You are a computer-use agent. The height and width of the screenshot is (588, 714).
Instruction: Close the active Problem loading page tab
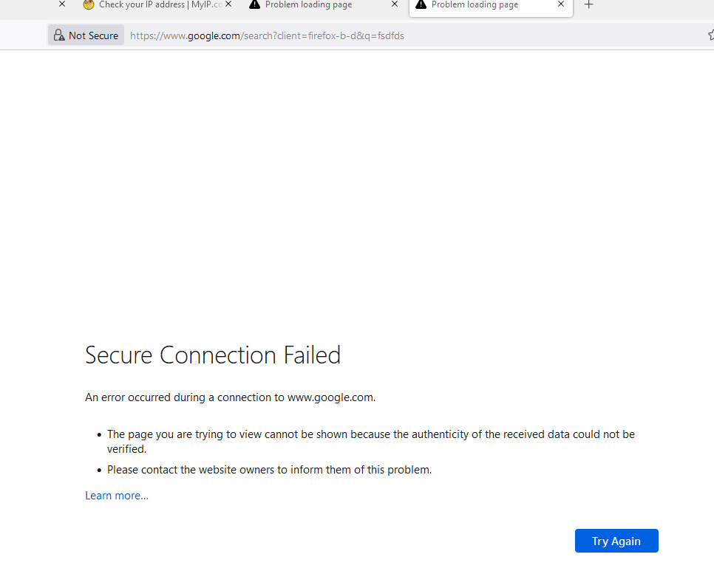(561, 4)
